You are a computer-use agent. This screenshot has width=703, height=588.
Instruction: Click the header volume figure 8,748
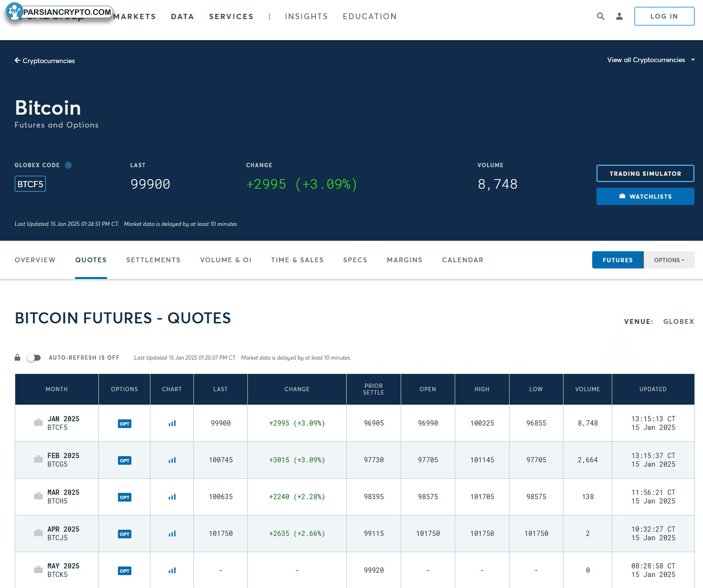click(498, 184)
